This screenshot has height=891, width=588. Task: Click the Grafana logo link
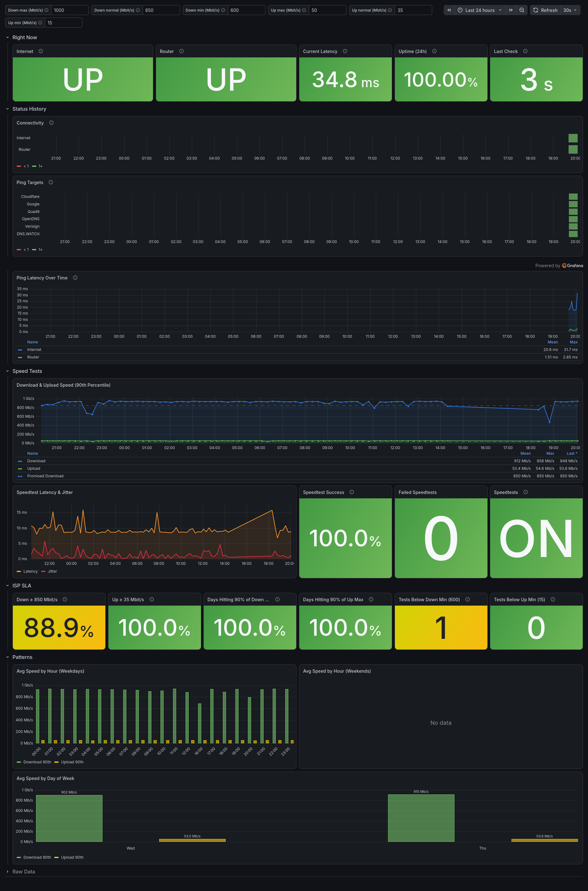[x=572, y=266]
